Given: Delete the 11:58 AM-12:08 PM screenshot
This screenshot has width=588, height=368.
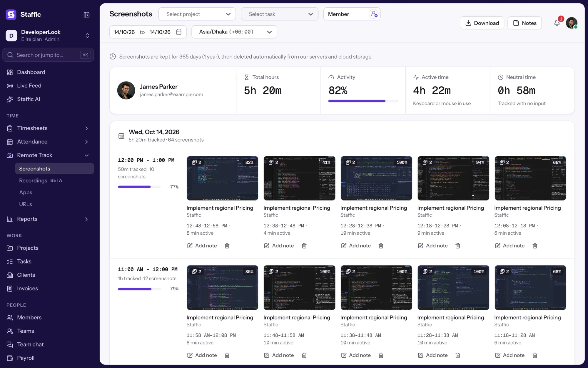Looking at the screenshot, I should (227, 355).
